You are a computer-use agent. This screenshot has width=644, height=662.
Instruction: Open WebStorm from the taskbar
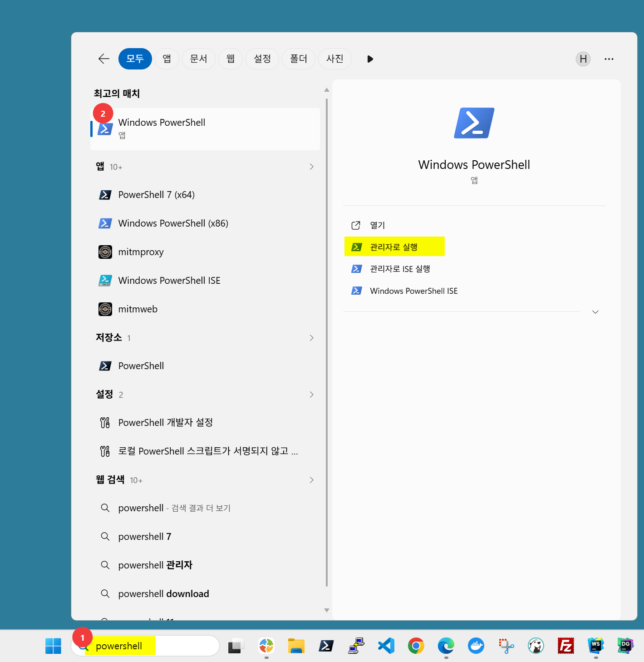pos(596,646)
